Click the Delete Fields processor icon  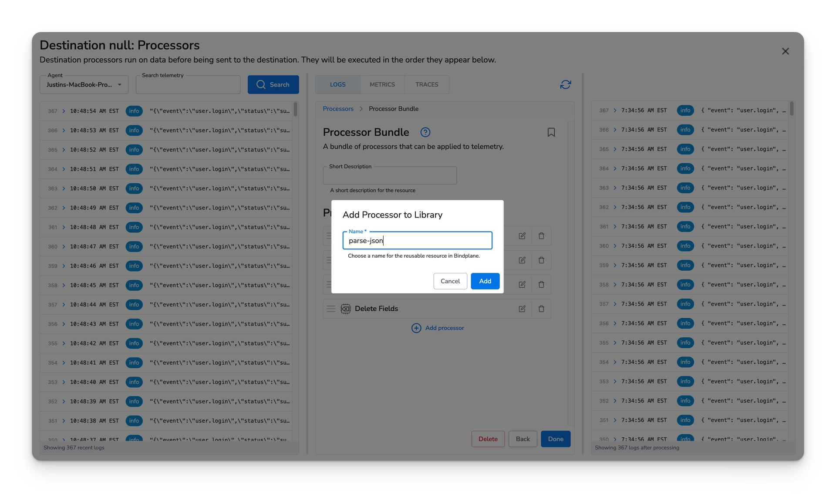(x=345, y=309)
